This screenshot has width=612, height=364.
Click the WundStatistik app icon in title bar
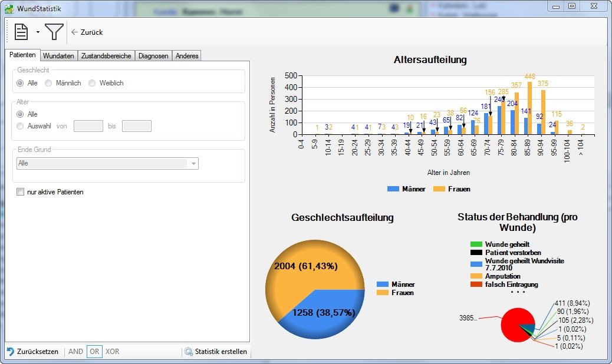9,8
